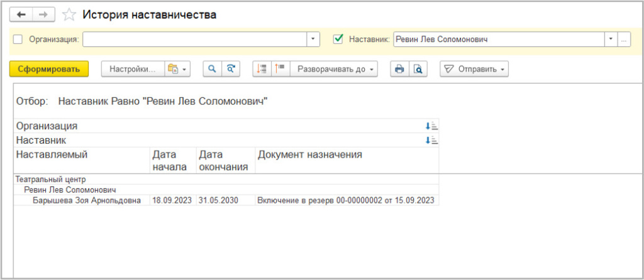Click the Find next icon
The height and width of the screenshot is (280, 644).
click(x=231, y=69)
